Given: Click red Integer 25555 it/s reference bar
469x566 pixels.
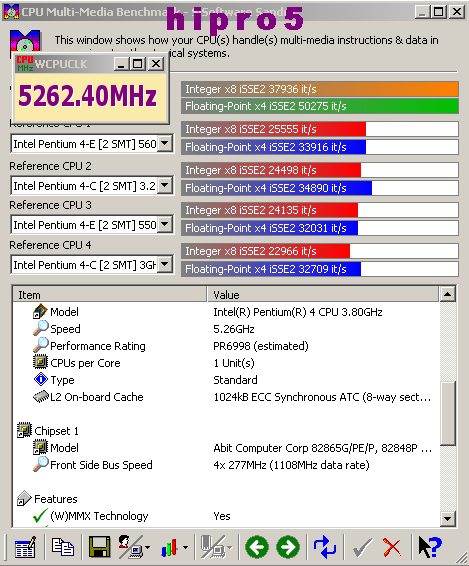Looking at the screenshot, I should [274, 129].
